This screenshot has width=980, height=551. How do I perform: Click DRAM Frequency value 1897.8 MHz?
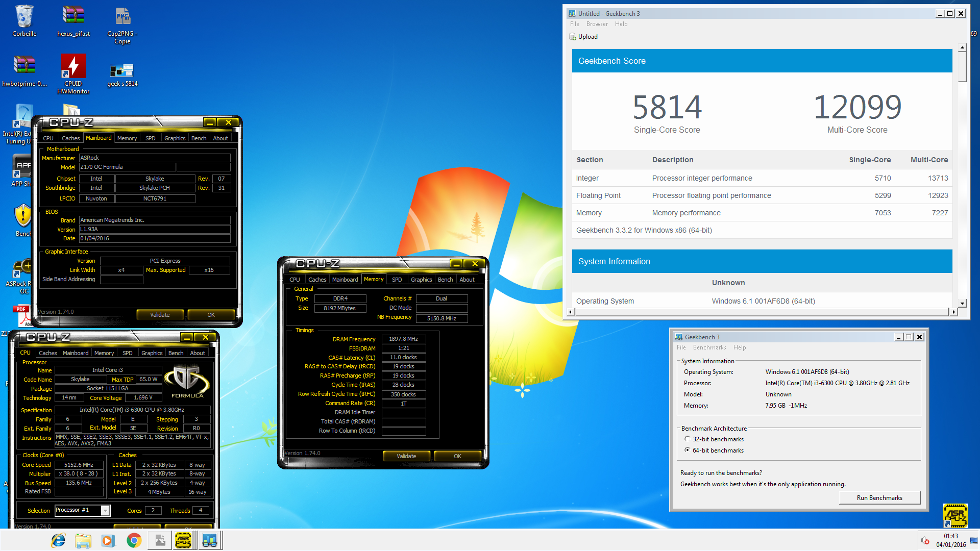[x=403, y=339]
